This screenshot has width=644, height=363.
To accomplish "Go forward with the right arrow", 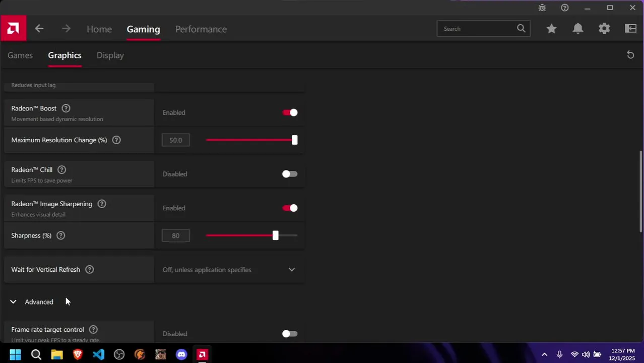I will pos(66,29).
